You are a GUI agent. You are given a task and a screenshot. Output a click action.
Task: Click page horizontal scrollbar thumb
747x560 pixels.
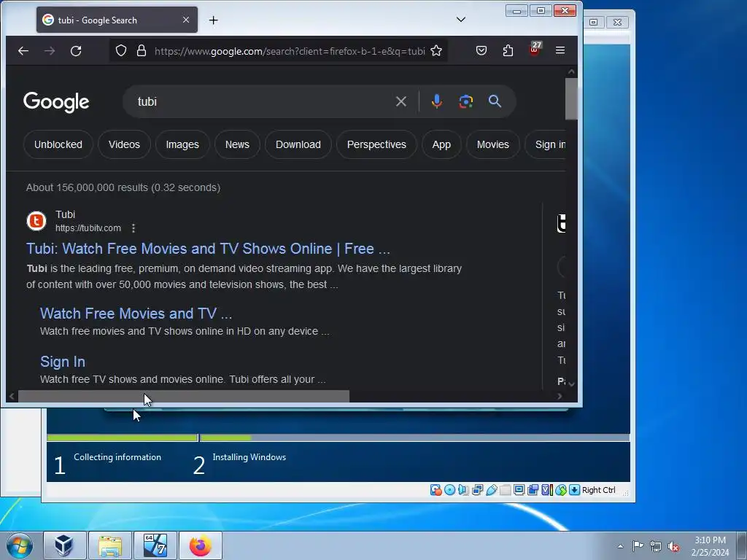coord(183,396)
